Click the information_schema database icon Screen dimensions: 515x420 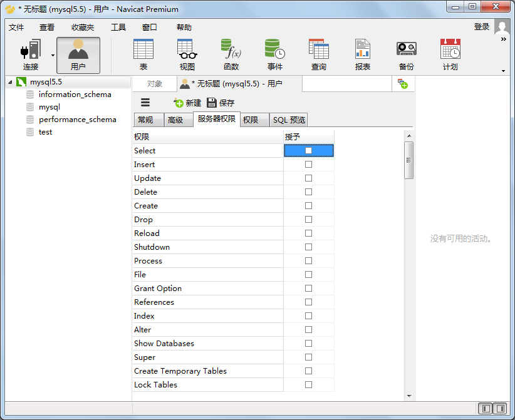click(30, 95)
